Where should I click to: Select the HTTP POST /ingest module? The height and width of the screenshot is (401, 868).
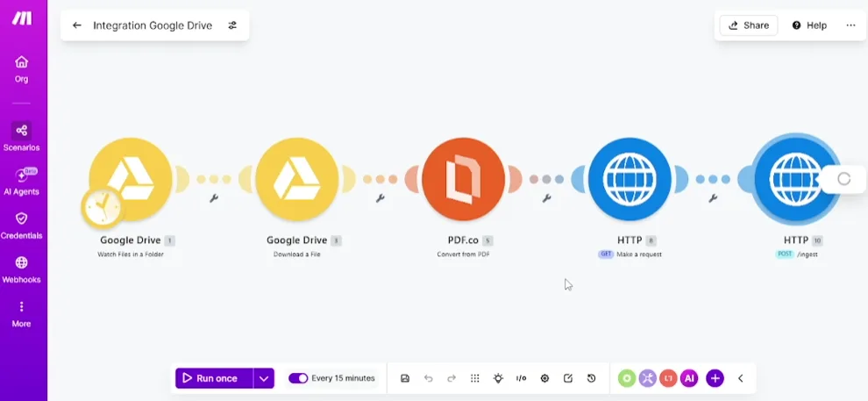click(796, 178)
